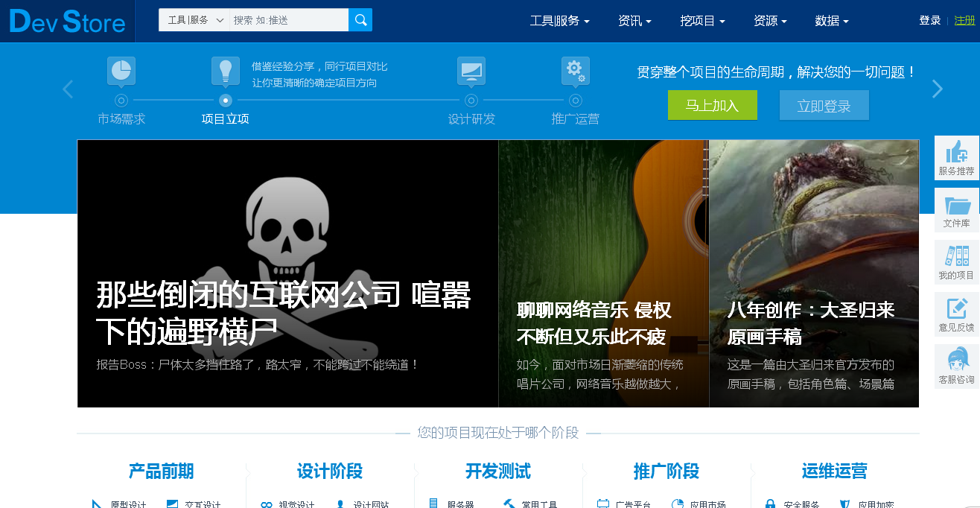The height and width of the screenshot is (508, 980).
Task: Open article 那些倒闭的互联网公司 喧嚣下的遍野横尸
Action: (x=284, y=314)
